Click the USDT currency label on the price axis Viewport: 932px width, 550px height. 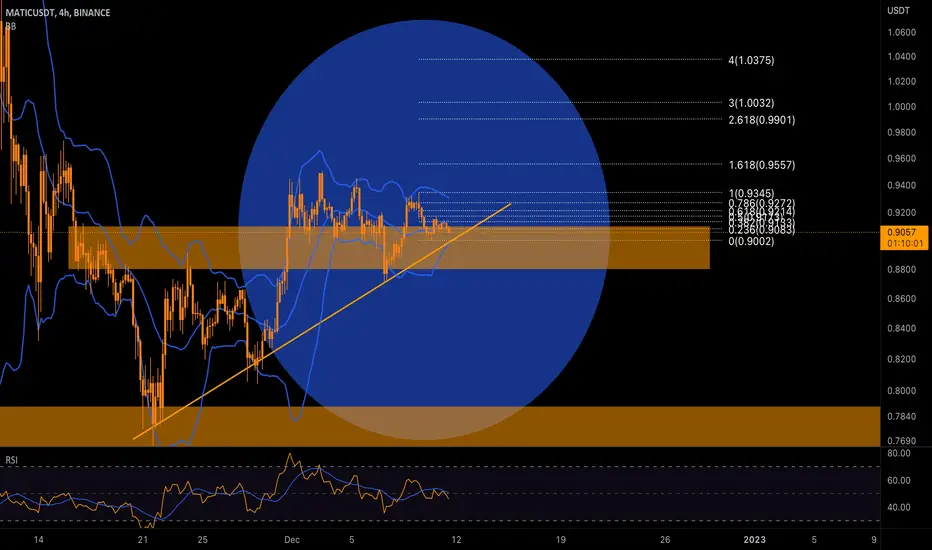pos(898,11)
